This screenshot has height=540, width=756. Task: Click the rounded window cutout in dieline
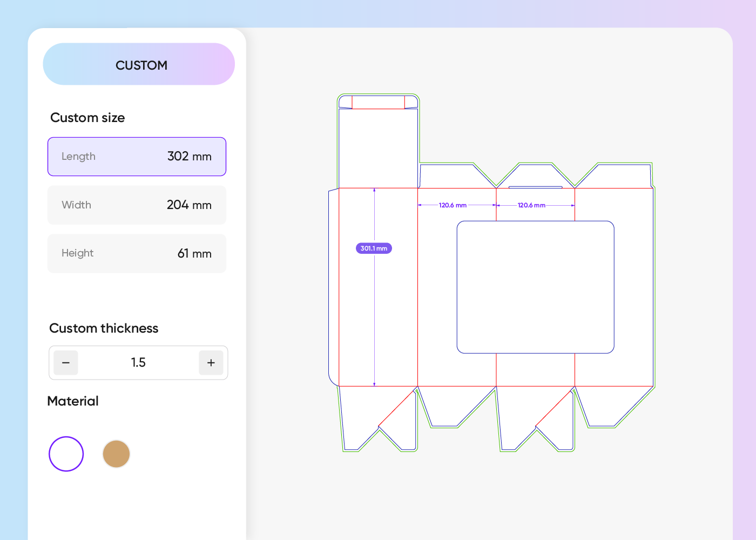point(536,287)
